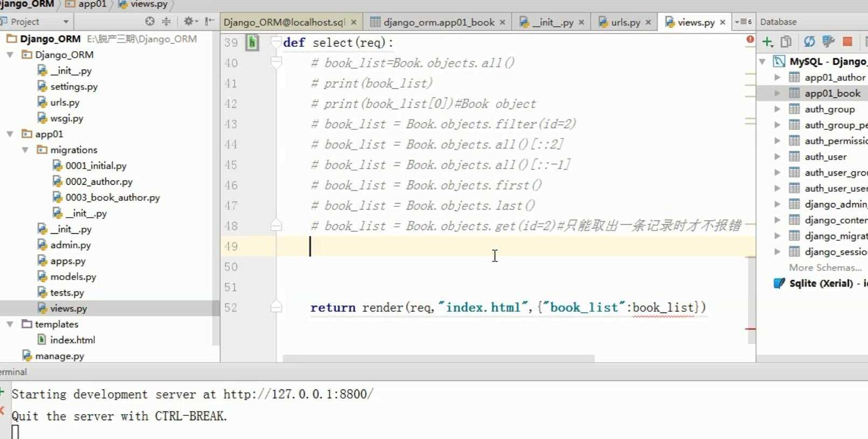Click the scroll-from-source target icon in Project panel
Image resolution: width=868 pixels, height=439 pixels.
point(150,22)
